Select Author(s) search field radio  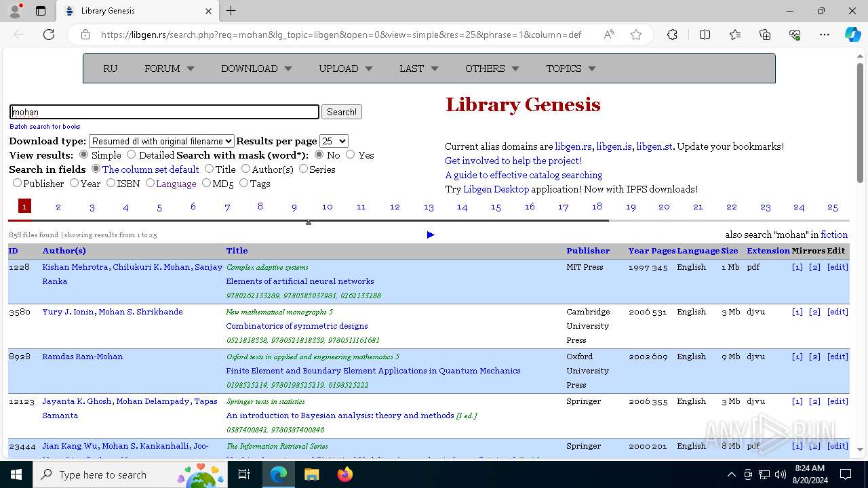[x=245, y=169]
